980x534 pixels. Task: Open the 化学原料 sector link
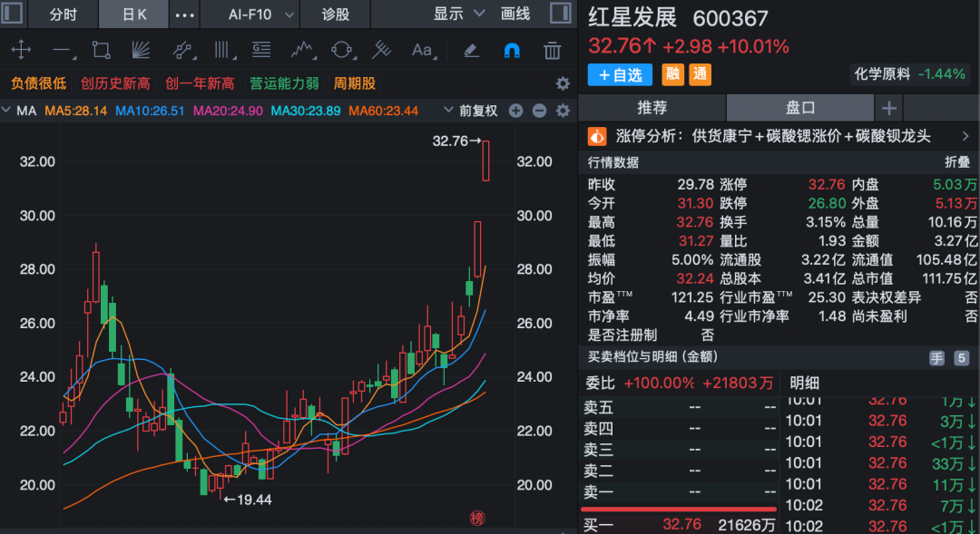[909, 74]
